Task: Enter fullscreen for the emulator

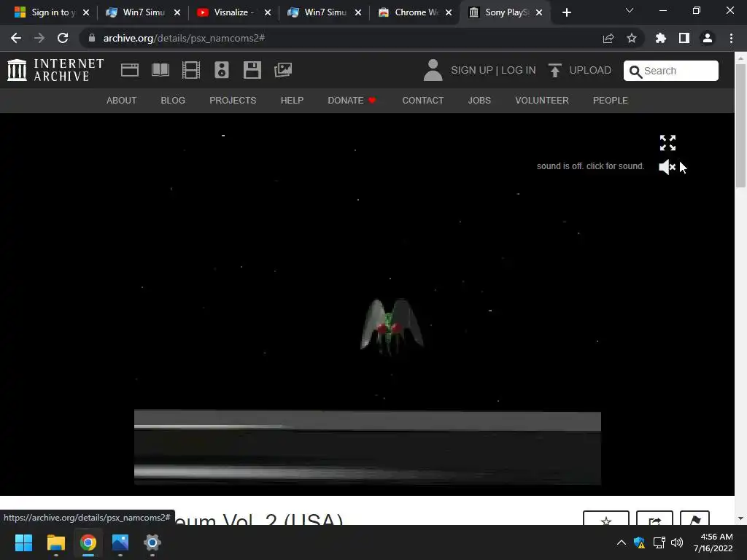Action: (667, 142)
